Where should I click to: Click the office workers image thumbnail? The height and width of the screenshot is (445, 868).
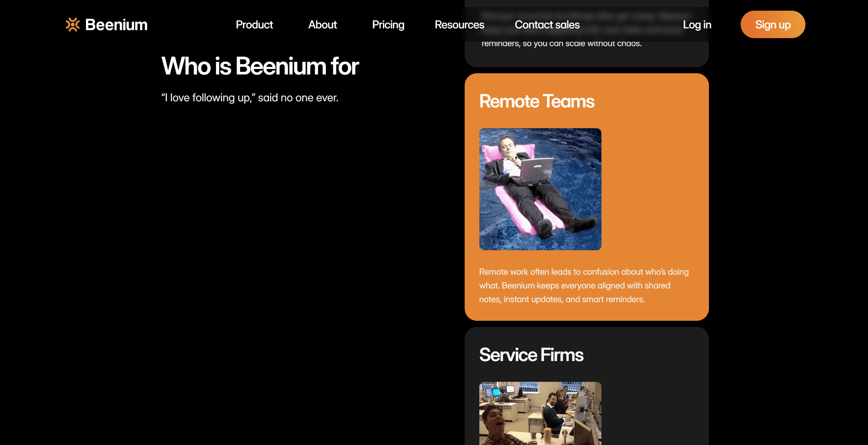point(540,413)
